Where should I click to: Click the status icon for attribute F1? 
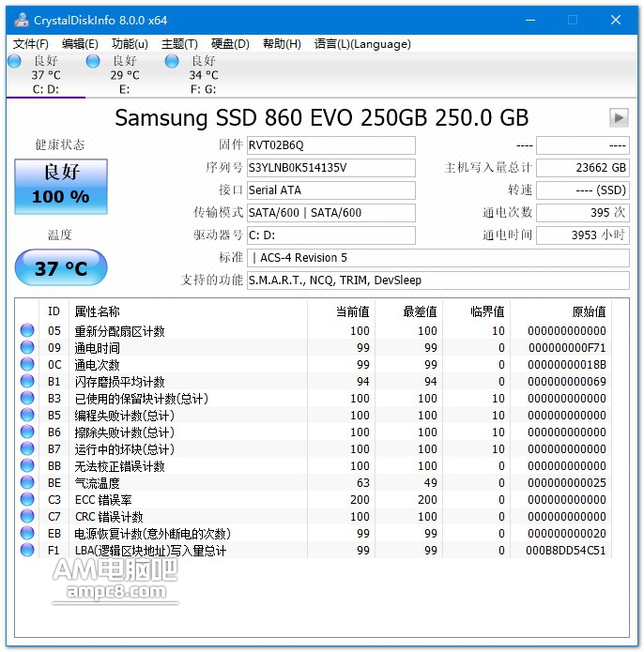click(x=27, y=550)
